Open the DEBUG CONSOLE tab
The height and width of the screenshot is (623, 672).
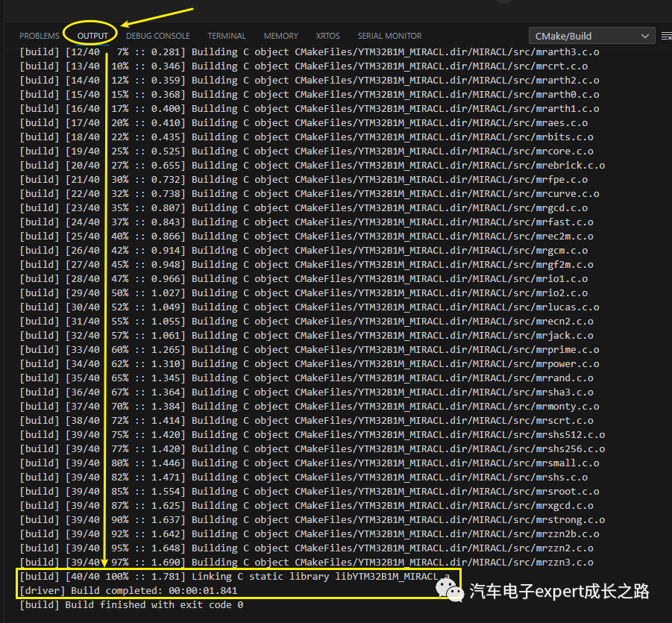click(157, 36)
